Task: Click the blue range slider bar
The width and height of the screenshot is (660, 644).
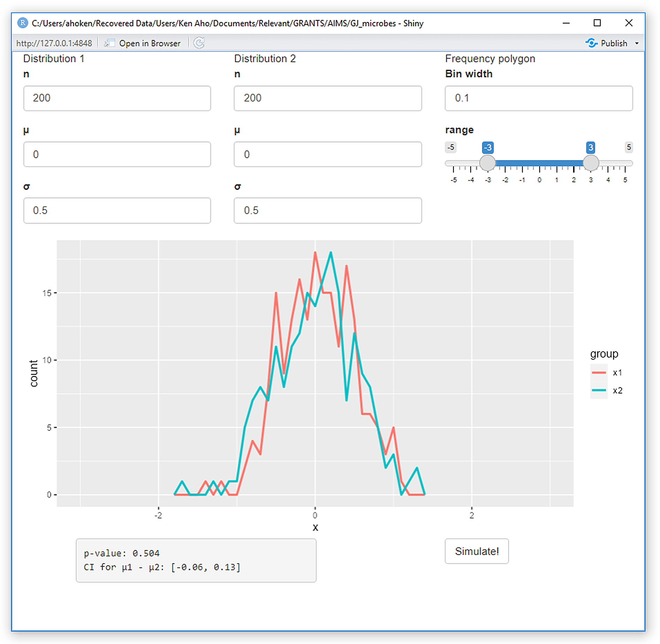Action: click(x=539, y=163)
